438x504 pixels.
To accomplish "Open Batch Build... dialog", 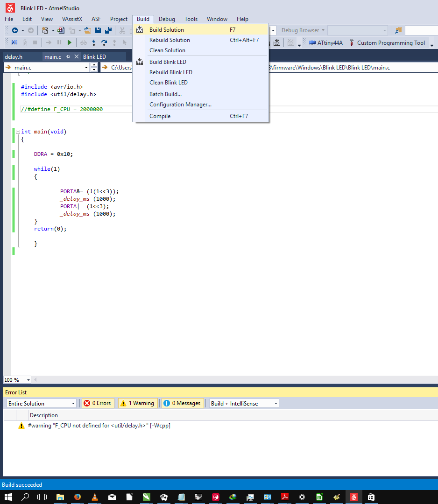I will (201, 94).
